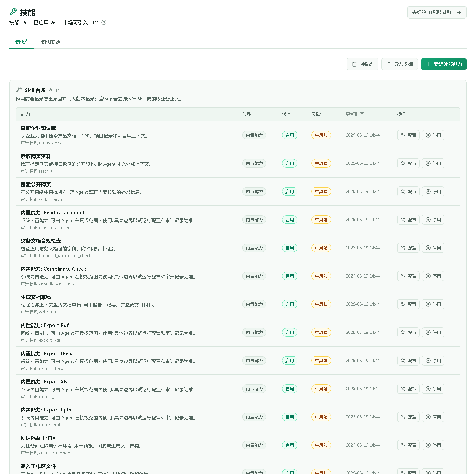Configure the 财务文档合规检查 skill
Viewport: 476px width, 474px height.
click(408, 248)
